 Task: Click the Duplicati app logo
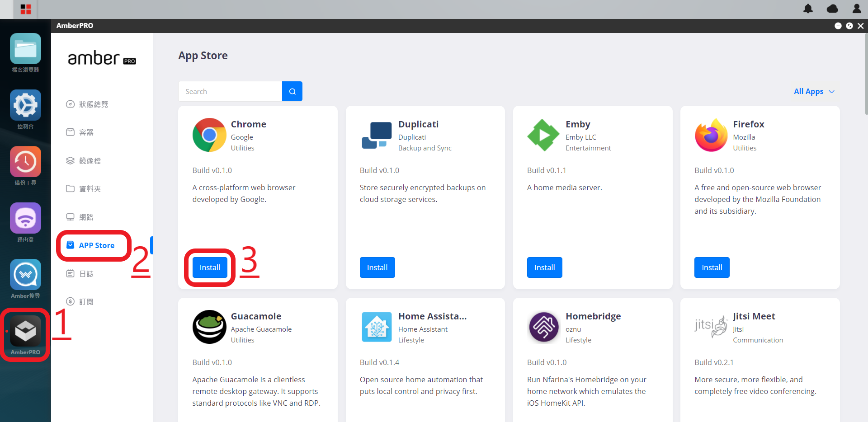tap(377, 135)
